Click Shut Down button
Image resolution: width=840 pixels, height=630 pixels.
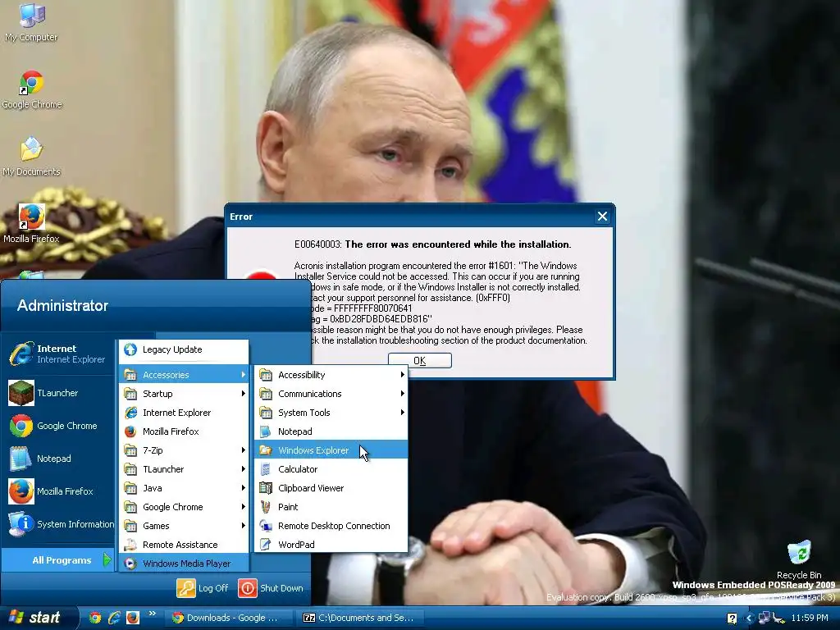[x=271, y=587]
